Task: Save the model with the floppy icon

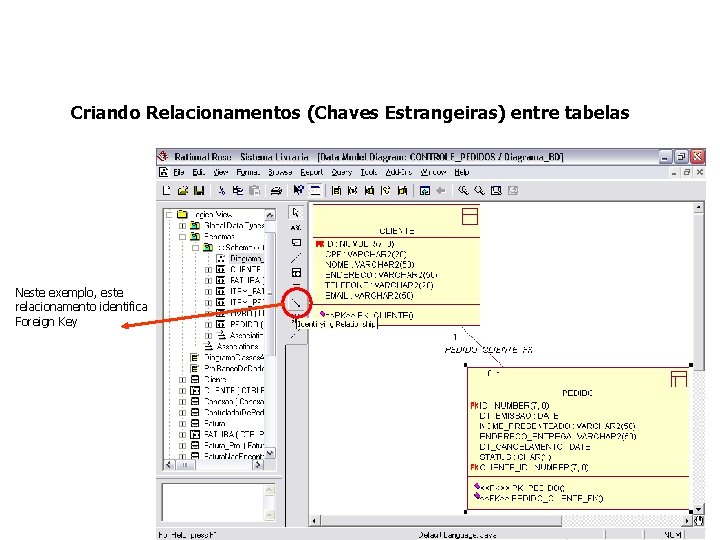Action: coord(199,190)
